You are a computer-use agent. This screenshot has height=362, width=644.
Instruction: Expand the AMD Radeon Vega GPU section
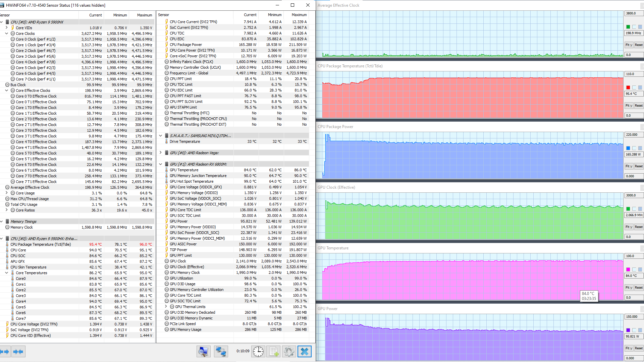pyautogui.click(x=160, y=153)
